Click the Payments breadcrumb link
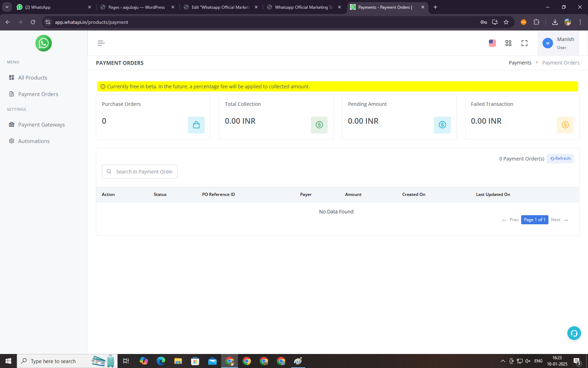The height and width of the screenshot is (368, 588). coord(520,63)
